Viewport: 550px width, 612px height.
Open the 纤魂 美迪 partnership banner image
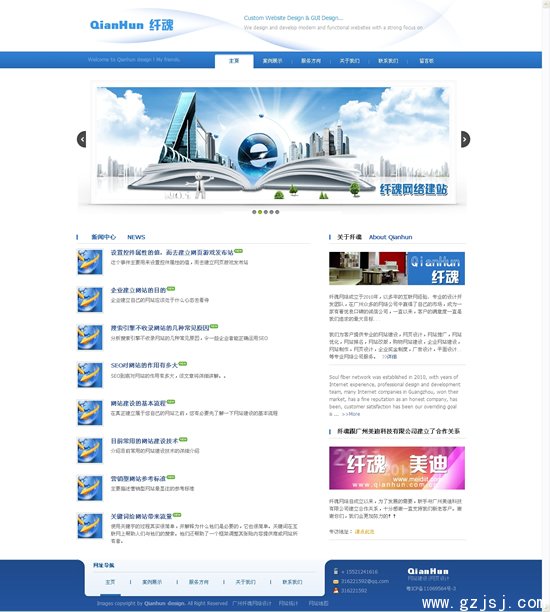(397, 468)
